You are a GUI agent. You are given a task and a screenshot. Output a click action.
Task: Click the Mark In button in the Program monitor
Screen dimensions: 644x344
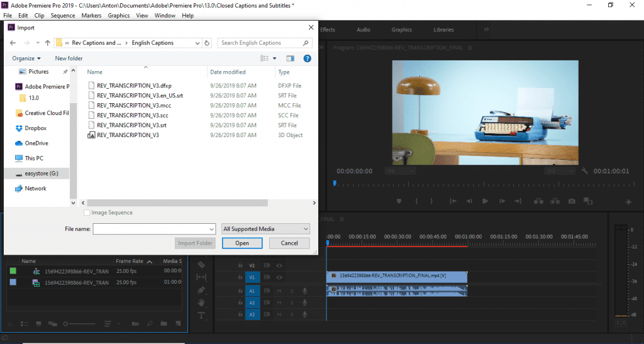(416, 201)
